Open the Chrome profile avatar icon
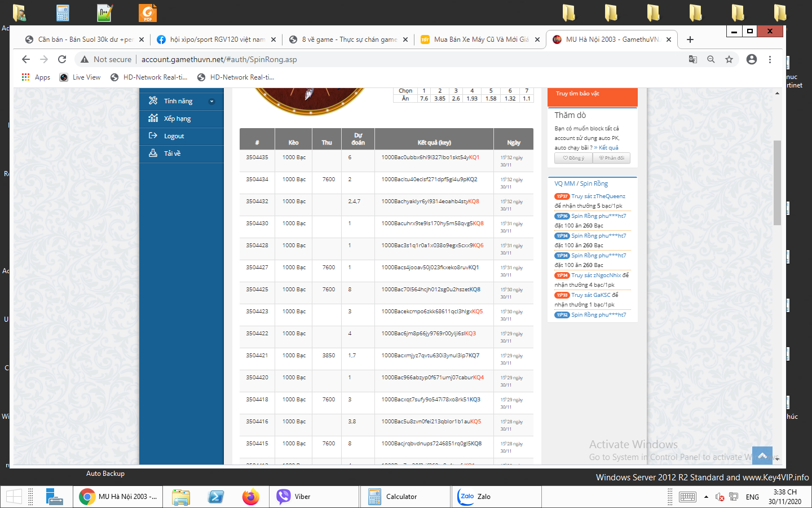The width and height of the screenshot is (812, 508). coord(751,59)
